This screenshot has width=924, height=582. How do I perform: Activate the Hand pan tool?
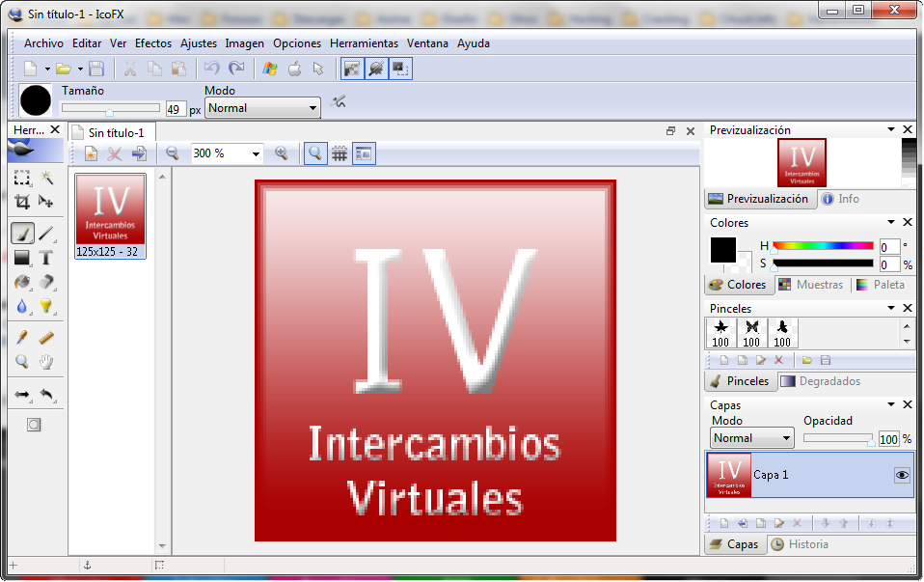[x=46, y=362]
